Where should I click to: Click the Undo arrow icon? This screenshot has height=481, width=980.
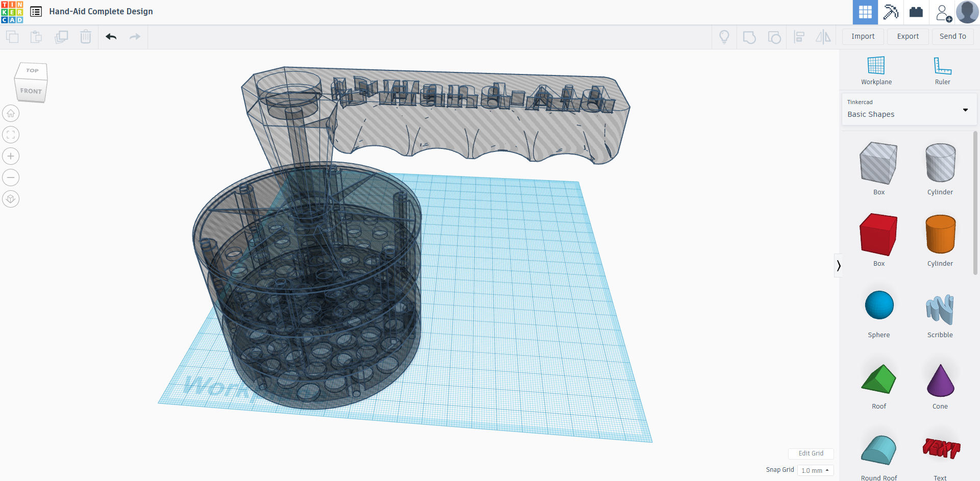[x=111, y=37]
